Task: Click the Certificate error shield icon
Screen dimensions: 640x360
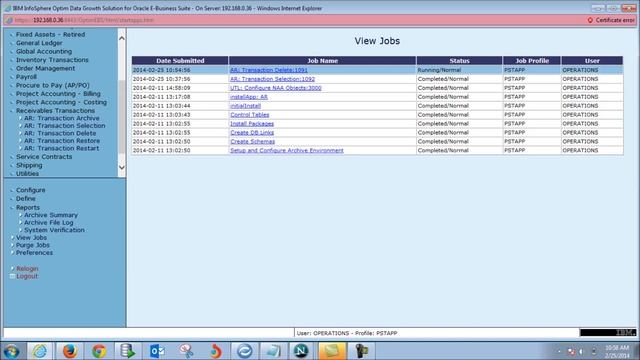Action: (590, 20)
